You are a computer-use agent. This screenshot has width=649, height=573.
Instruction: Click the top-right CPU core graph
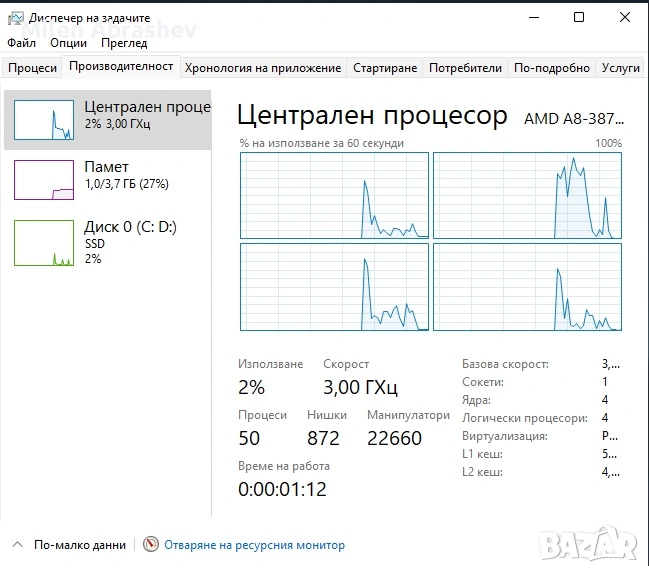(527, 195)
